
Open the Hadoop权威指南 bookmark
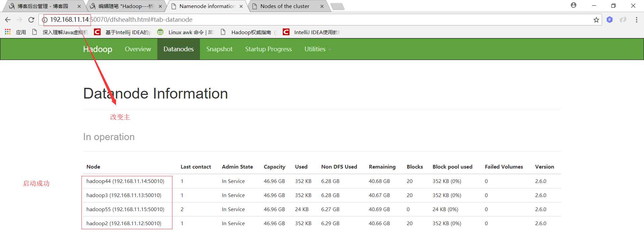pyautogui.click(x=249, y=32)
